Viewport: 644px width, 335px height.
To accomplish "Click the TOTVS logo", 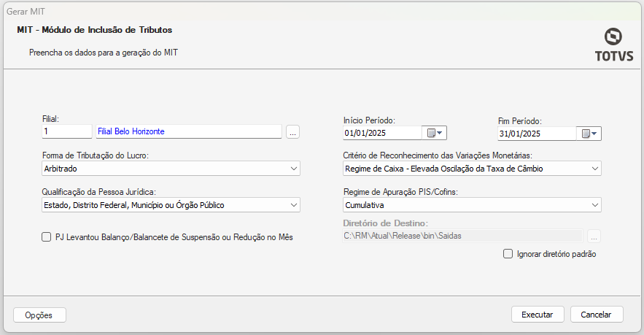I will point(613,45).
